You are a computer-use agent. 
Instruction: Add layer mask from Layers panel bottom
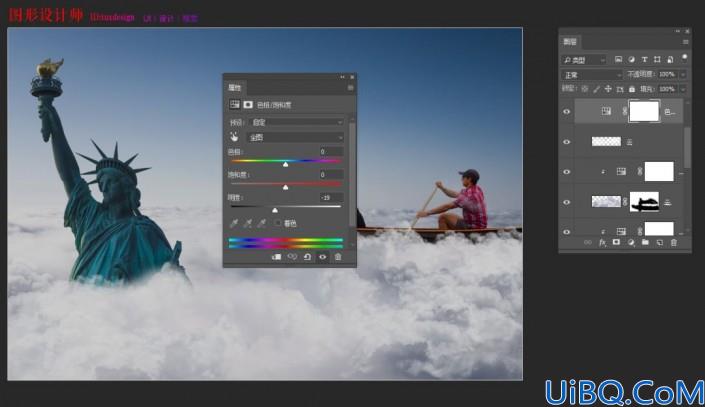(616, 242)
